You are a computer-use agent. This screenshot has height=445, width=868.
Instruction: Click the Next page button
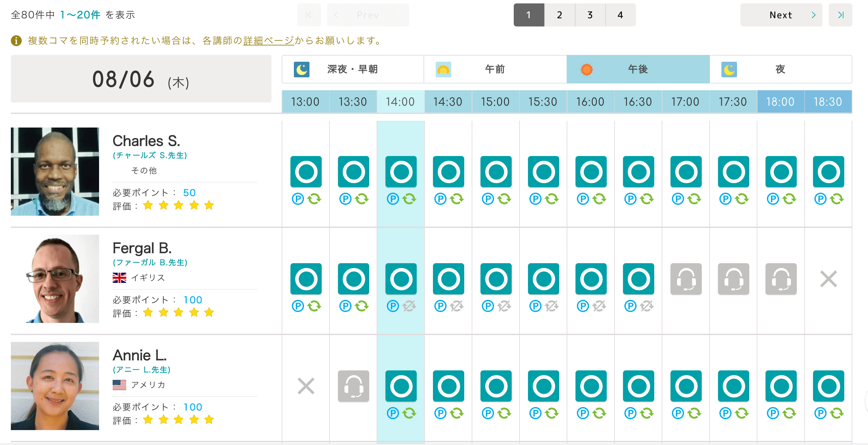[781, 15]
